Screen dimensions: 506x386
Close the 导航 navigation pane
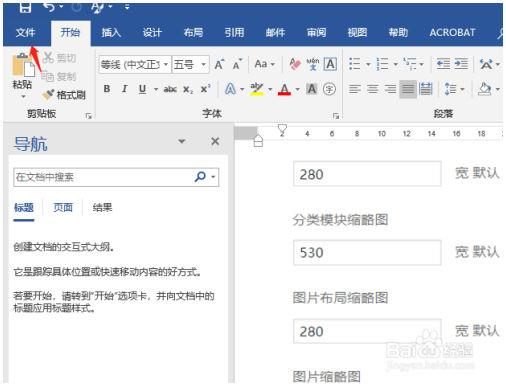[215, 141]
